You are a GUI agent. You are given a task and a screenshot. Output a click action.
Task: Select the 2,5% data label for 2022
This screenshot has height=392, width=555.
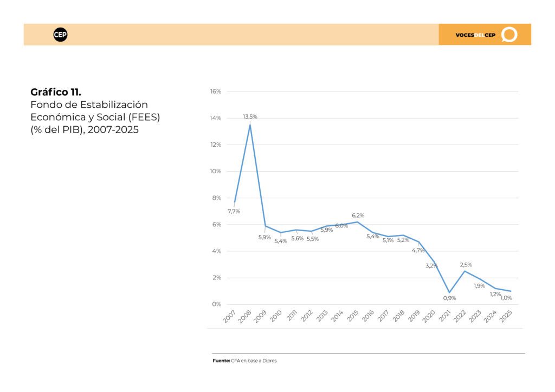click(x=466, y=265)
